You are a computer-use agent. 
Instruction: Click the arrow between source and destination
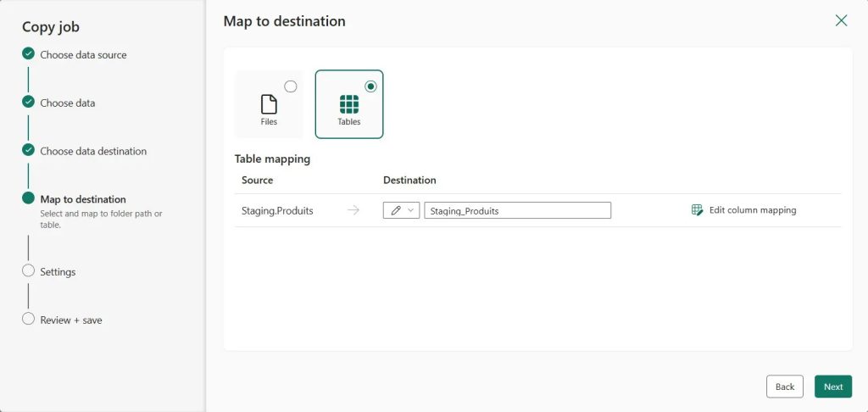point(353,210)
